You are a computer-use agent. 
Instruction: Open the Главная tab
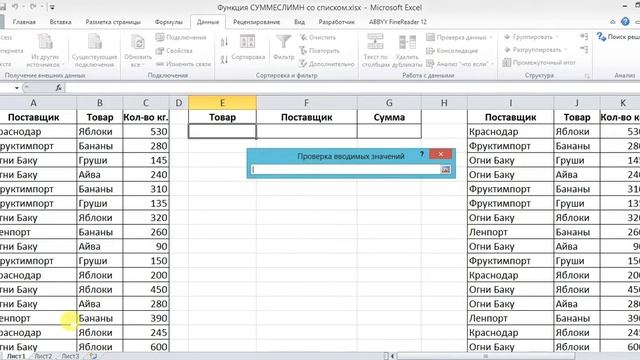click(x=24, y=22)
